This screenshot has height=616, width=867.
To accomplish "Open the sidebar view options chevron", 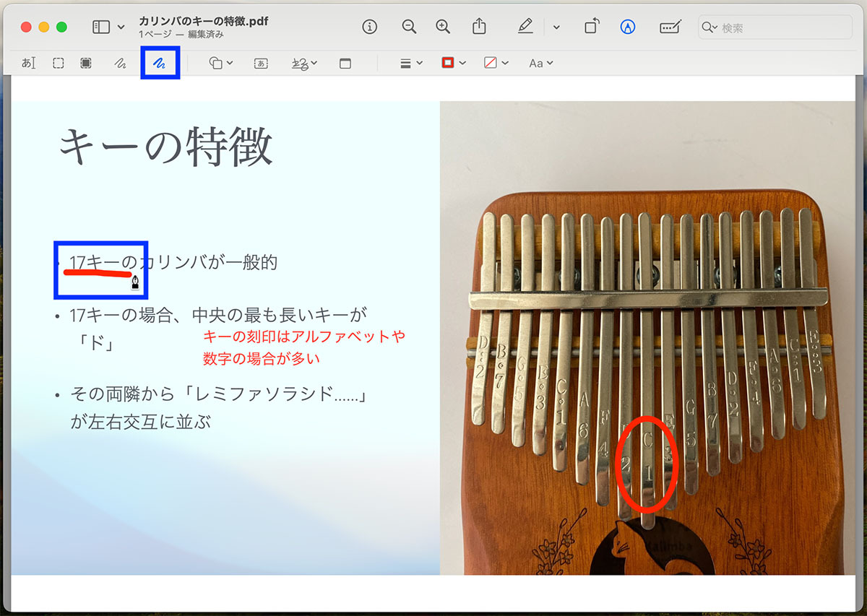I will (121, 27).
